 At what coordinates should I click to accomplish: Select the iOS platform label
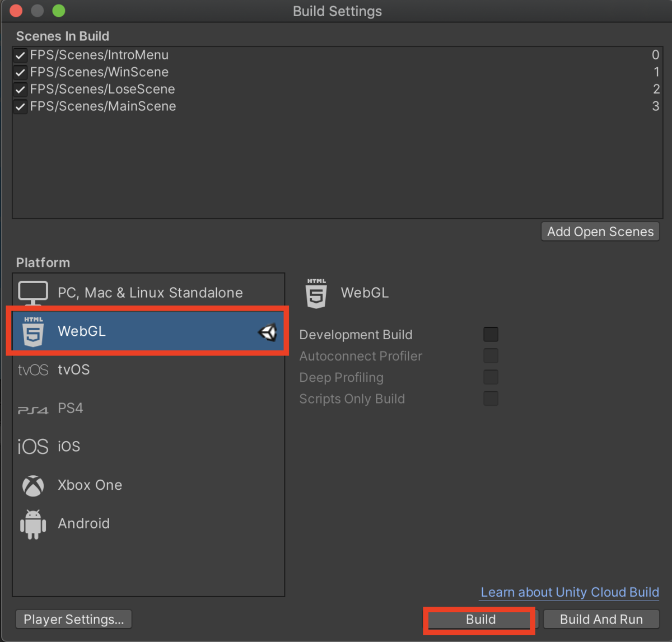(x=69, y=447)
